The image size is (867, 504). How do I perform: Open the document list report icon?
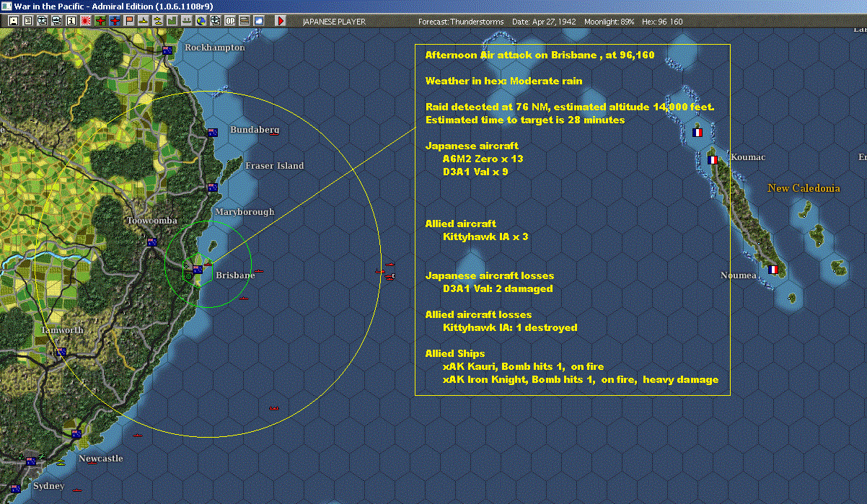tap(27, 21)
